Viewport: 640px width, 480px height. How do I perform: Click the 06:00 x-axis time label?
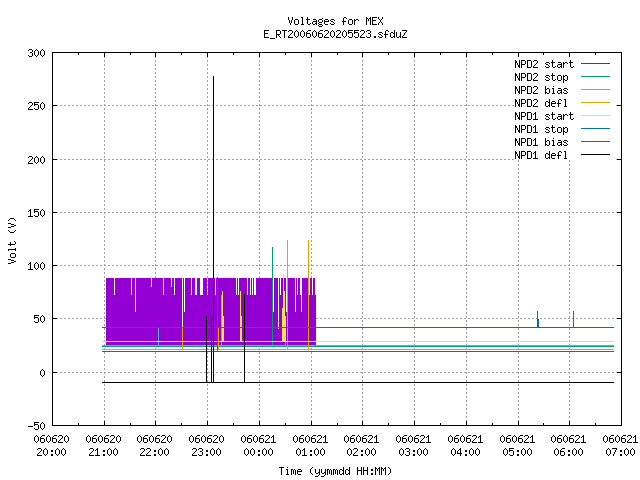(568, 452)
